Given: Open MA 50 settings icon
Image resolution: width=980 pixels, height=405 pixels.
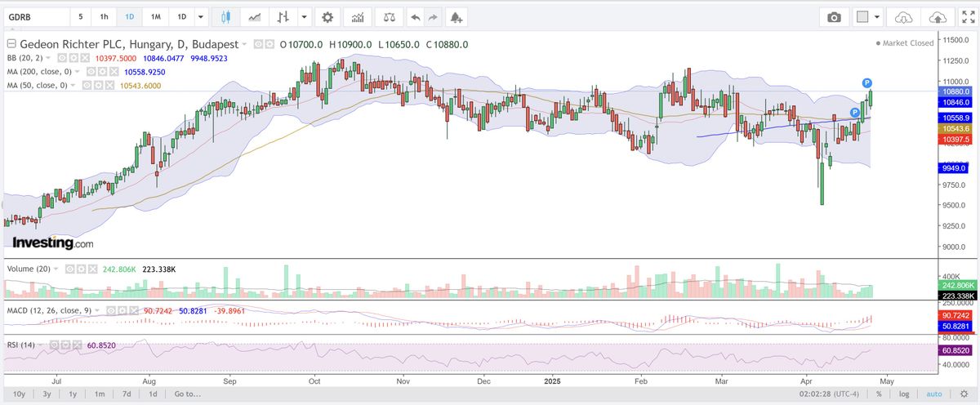Looking at the screenshot, I should 98,85.
